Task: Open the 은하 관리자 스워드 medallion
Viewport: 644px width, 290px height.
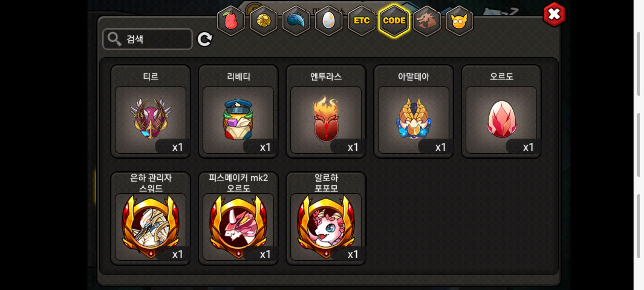Action: tap(151, 219)
